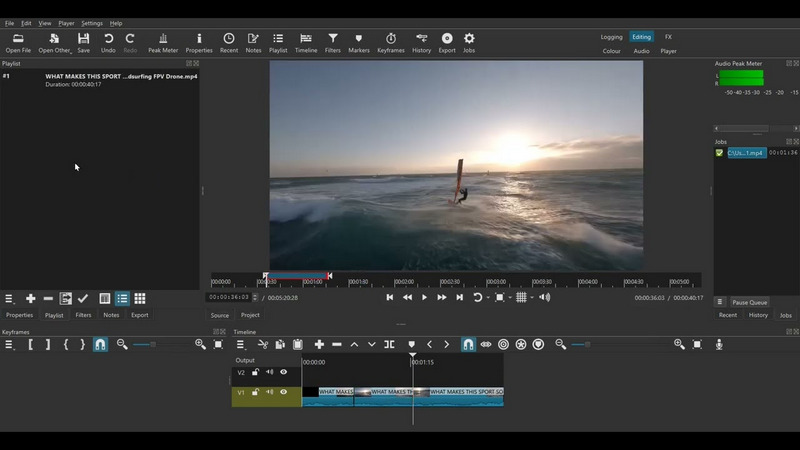Switch to the Logging layout
This screenshot has width=800, height=450.
[611, 37]
